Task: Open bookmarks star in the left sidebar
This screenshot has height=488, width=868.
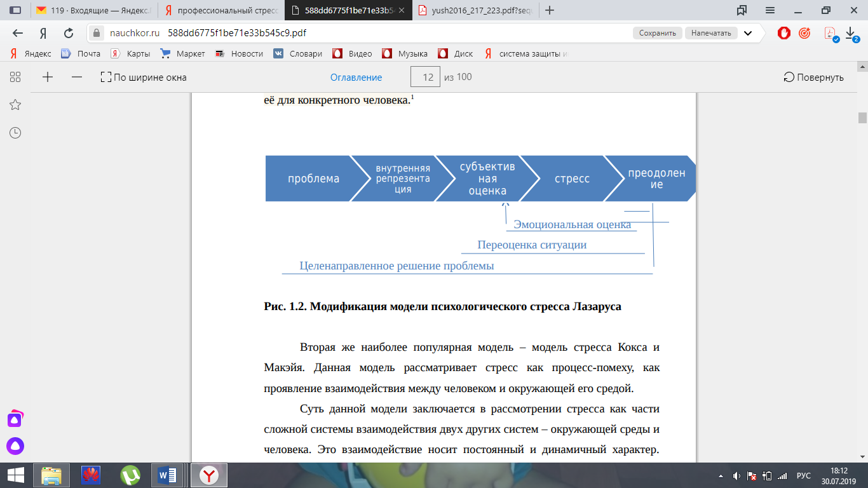Action: 15,105
